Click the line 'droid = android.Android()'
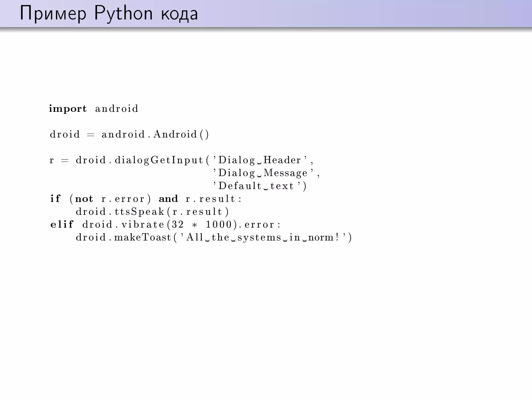 tap(129, 134)
